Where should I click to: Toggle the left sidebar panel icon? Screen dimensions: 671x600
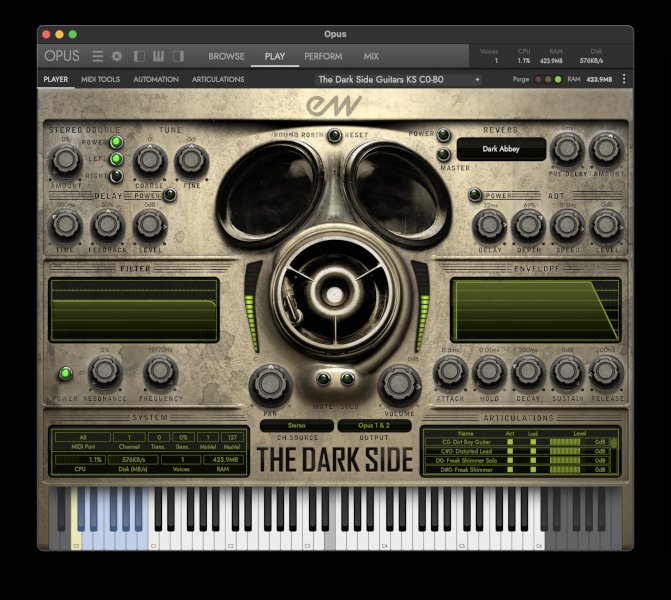[139, 56]
